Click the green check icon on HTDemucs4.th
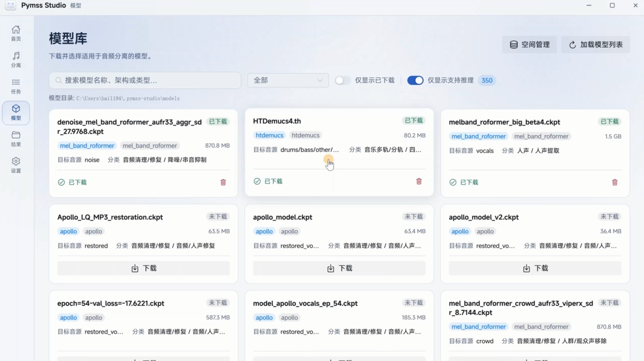Image resolution: width=644 pixels, height=361 pixels. coord(257,181)
